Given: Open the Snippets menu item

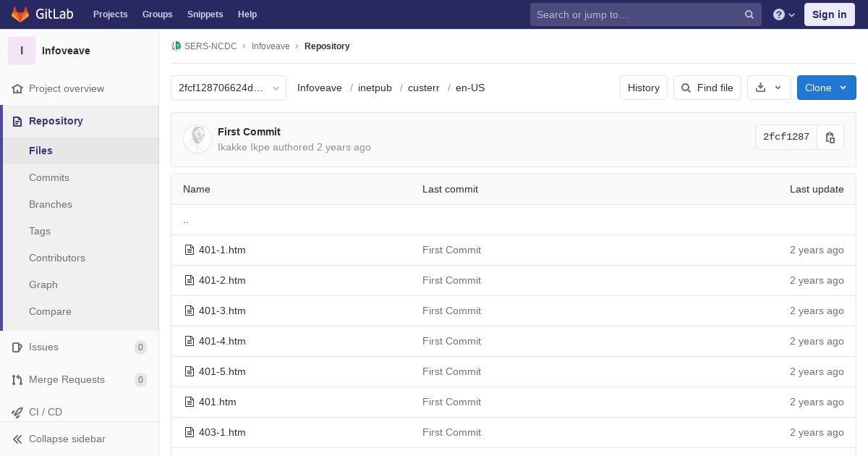Looking at the screenshot, I should pos(205,14).
